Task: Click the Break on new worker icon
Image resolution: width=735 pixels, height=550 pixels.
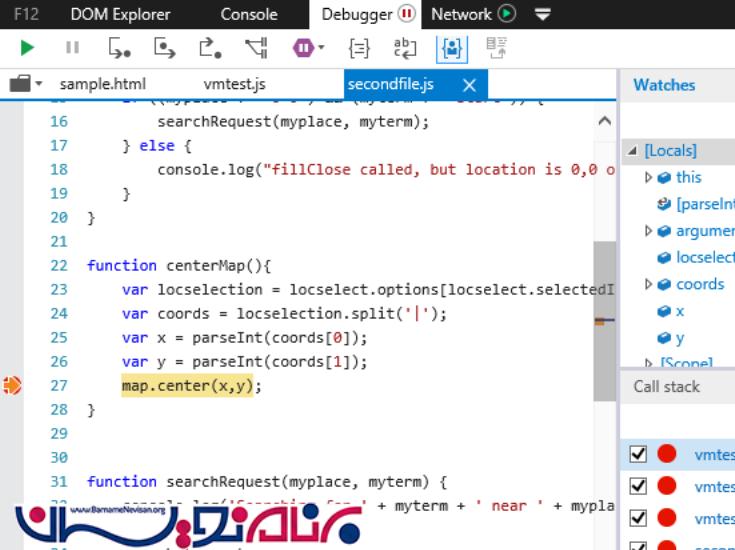Action: 256,47
